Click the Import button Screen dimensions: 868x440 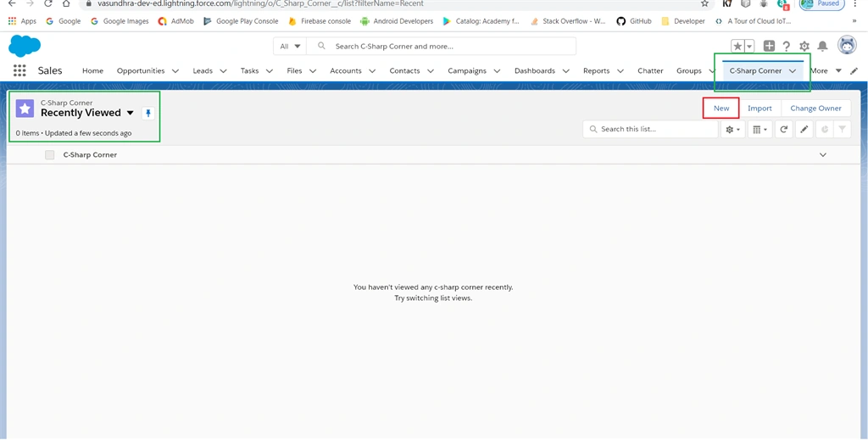759,109
